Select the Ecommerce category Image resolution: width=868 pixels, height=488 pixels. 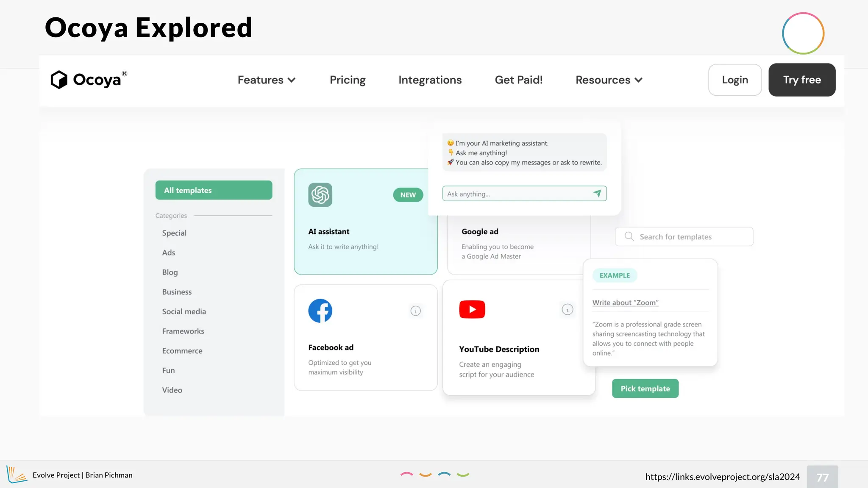point(182,351)
